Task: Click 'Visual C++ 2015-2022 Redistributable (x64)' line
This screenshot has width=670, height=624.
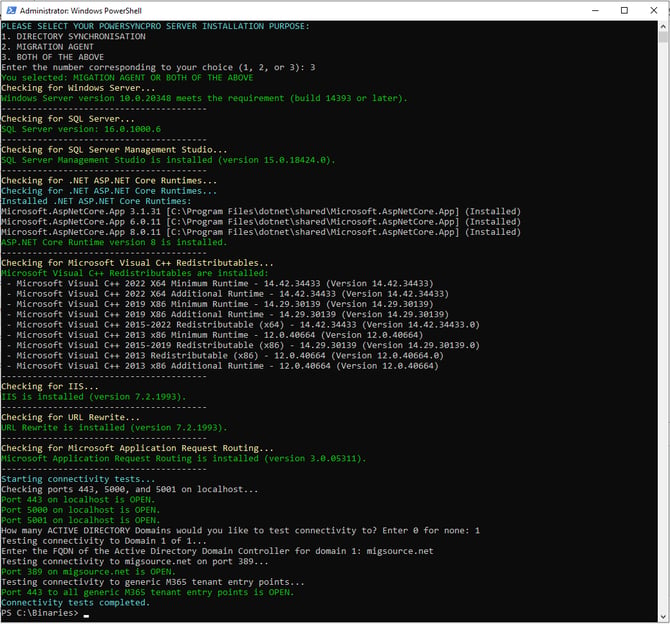Action: pos(243,324)
